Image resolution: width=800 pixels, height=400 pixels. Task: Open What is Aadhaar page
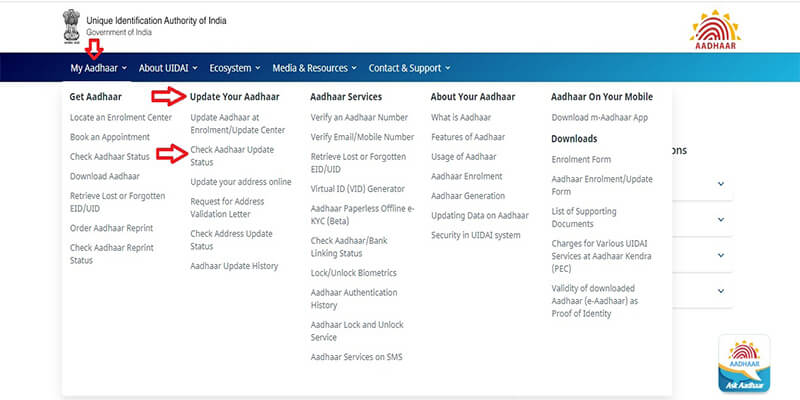coord(461,117)
